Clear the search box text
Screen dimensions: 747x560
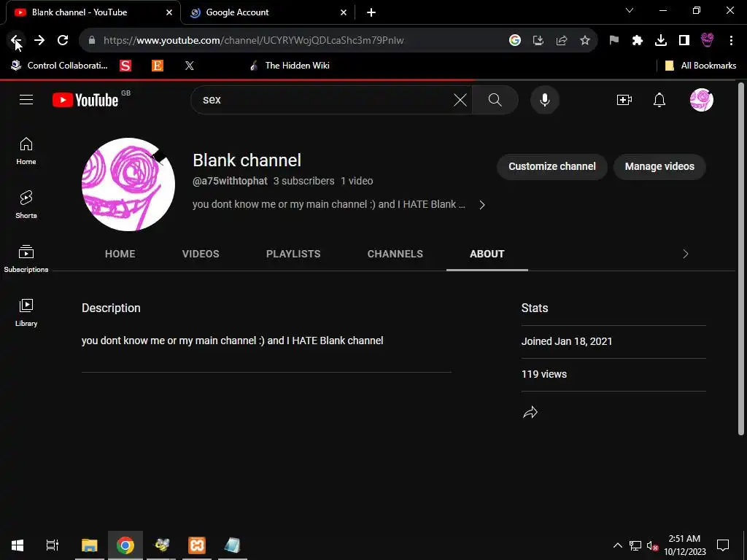(460, 100)
